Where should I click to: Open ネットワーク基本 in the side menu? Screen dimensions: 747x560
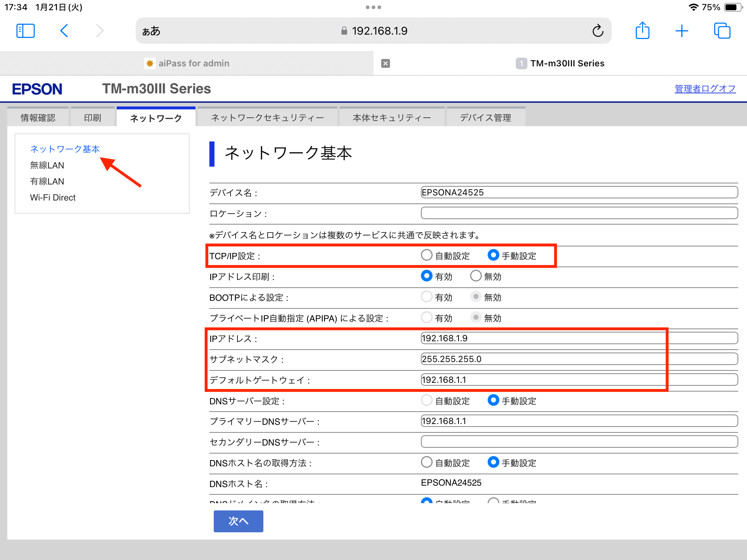(x=65, y=149)
